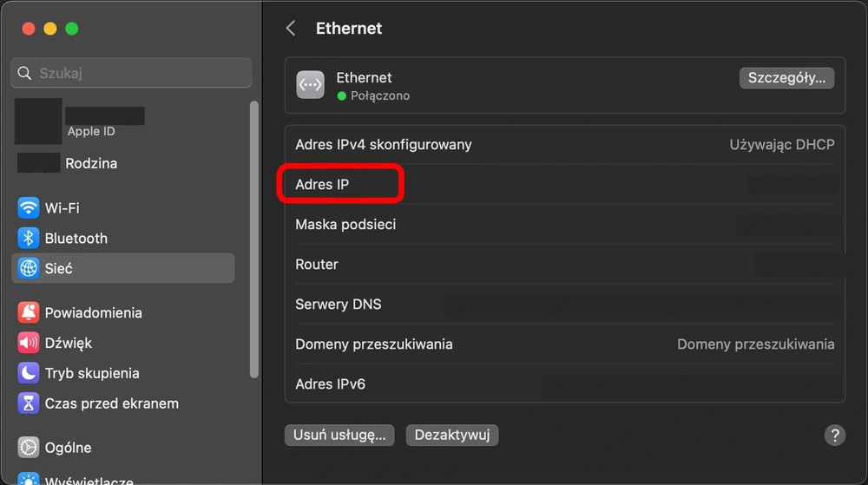Click the Szczegóły… button
Screen dimensions: 868x485
point(786,78)
